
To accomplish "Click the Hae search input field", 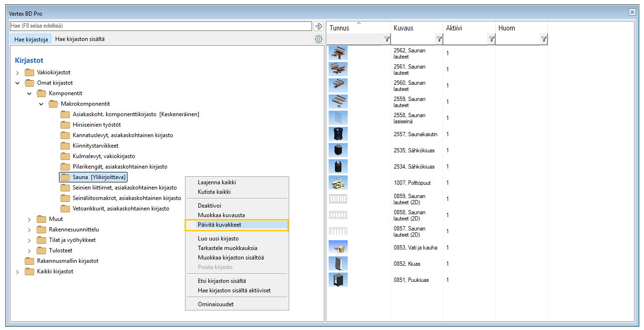I will (161, 26).
